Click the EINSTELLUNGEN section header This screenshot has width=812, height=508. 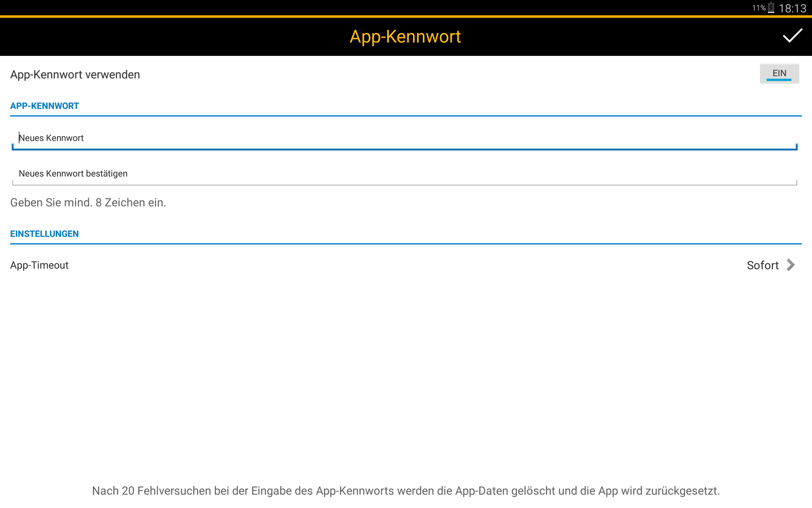45,234
